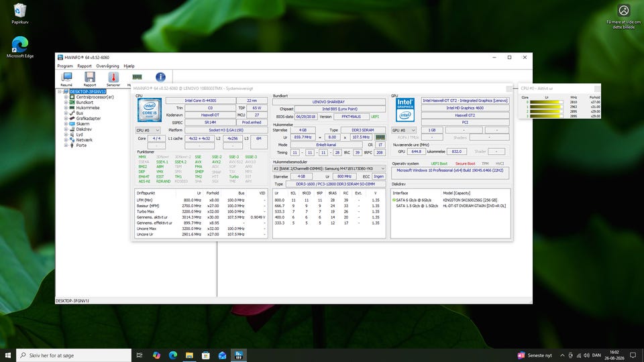The image size is (644, 362).
Task: Click the Hukommelse RAM icon in tree
Action: point(72,107)
